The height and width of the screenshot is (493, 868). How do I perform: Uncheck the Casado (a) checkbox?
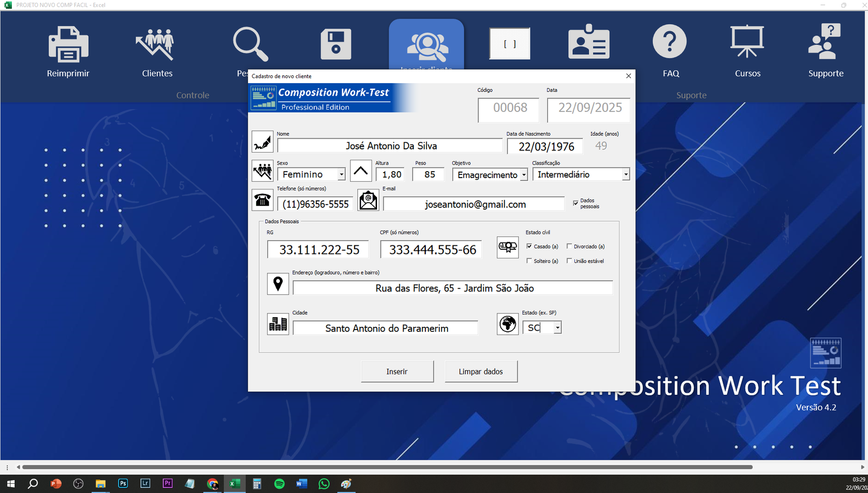coord(529,246)
